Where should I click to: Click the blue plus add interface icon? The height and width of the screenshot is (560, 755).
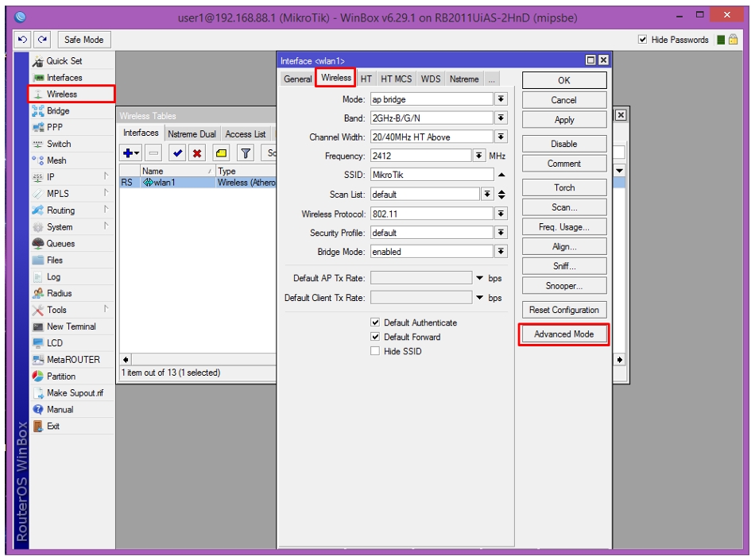click(131, 153)
